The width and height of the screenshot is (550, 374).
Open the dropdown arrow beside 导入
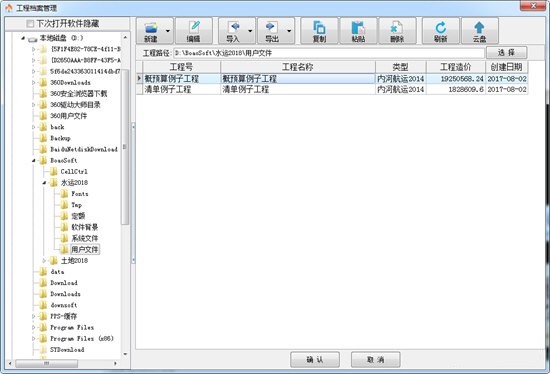250,31
